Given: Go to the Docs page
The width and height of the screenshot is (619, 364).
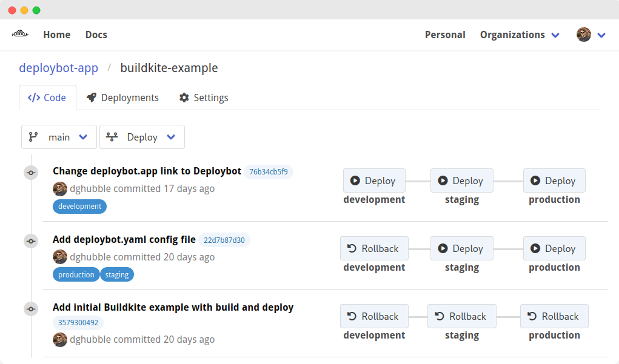Looking at the screenshot, I should (x=96, y=35).
